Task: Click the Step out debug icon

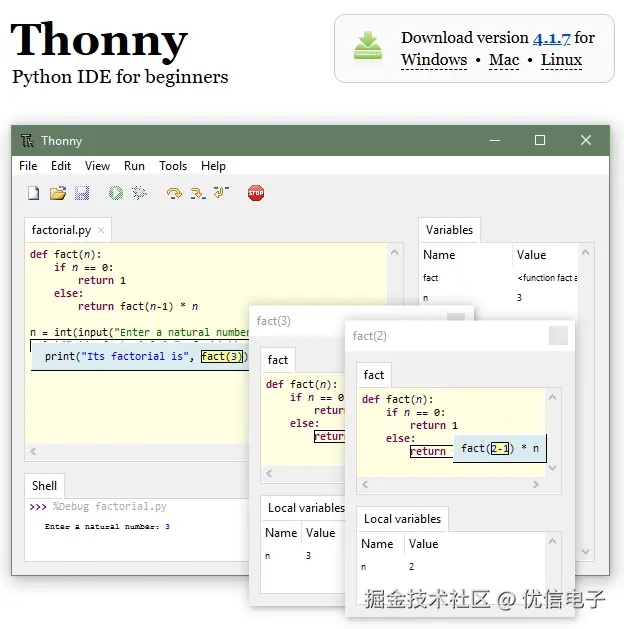Action: (x=221, y=193)
